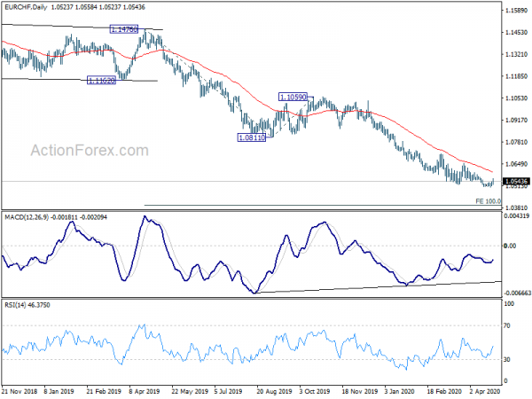Click the RSI oversold level 30 value
Viewport: 532px width, 399px height.
click(507, 359)
